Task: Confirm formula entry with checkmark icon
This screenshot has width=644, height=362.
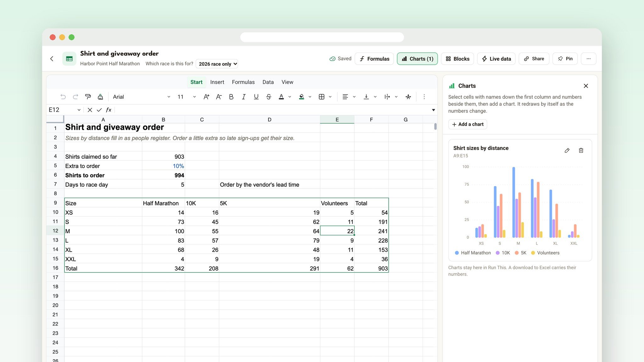Action: pos(99,110)
